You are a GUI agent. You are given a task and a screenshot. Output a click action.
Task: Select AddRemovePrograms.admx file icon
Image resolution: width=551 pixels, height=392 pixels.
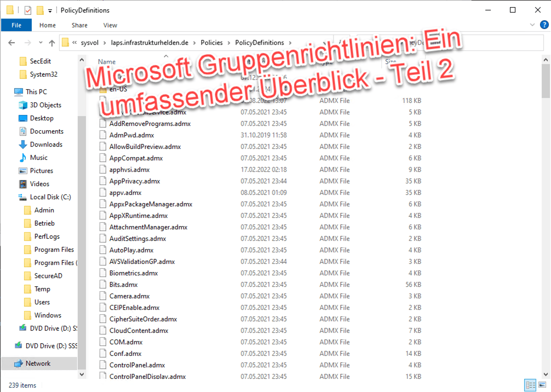[102, 124]
